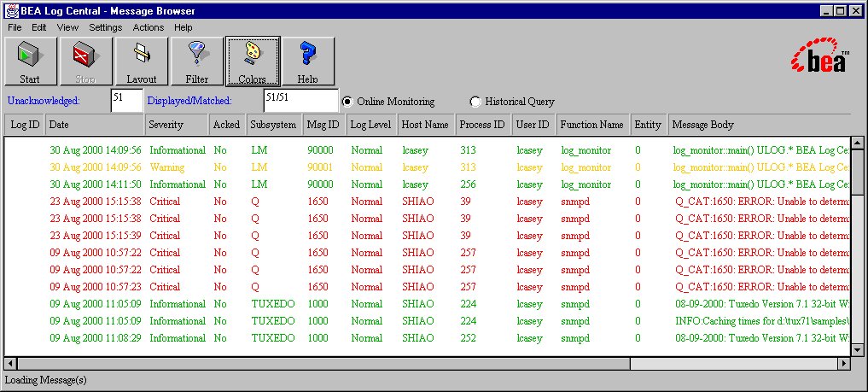Click the horizontal scrollbar left arrow
The width and height of the screenshot is (868, 392).
tap(10, 363)
